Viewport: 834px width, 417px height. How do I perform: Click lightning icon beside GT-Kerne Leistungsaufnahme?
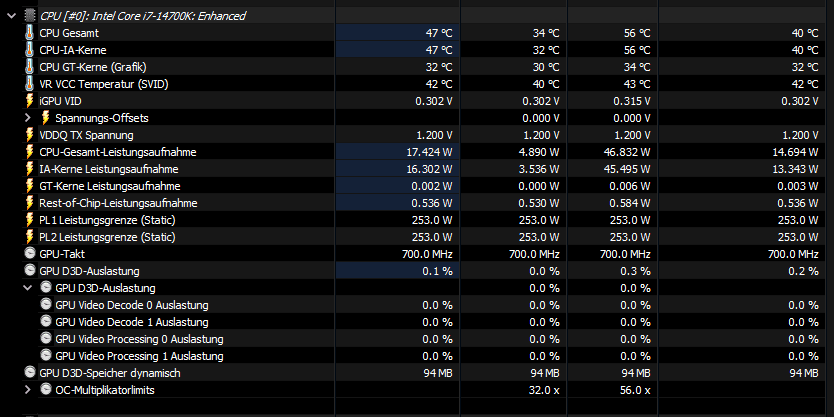tap(29, 186)
